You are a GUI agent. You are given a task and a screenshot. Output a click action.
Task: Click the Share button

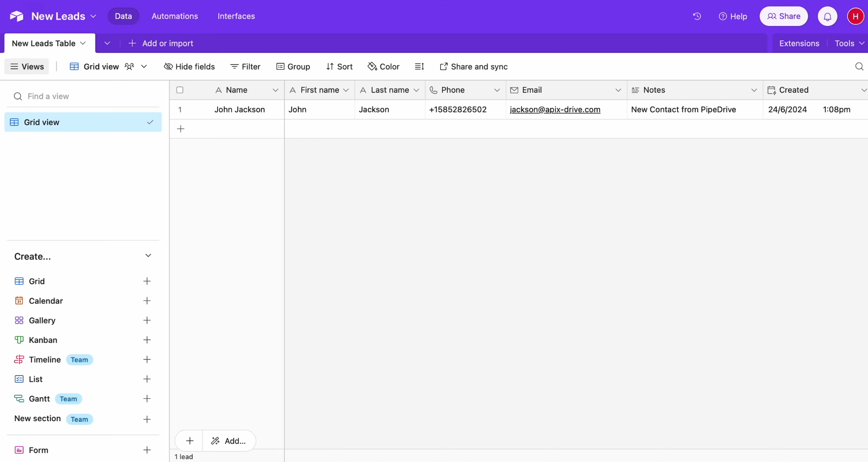pos(783,16)
